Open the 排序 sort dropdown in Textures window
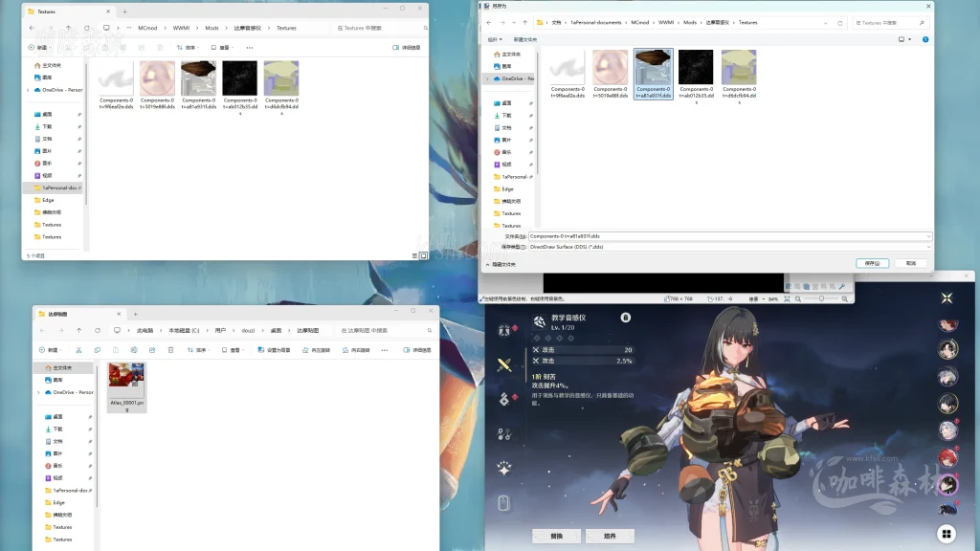 point(191,47)
